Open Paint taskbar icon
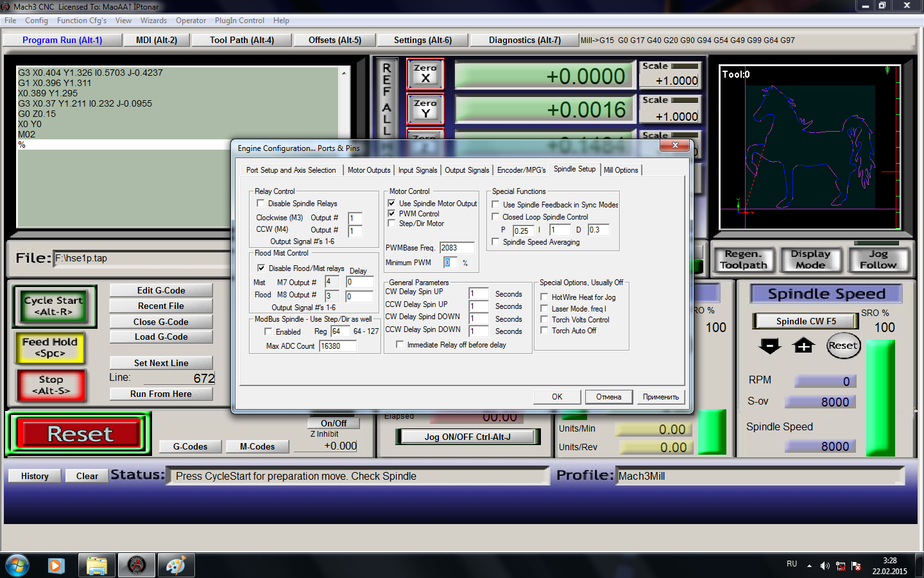 click(176, 565)
